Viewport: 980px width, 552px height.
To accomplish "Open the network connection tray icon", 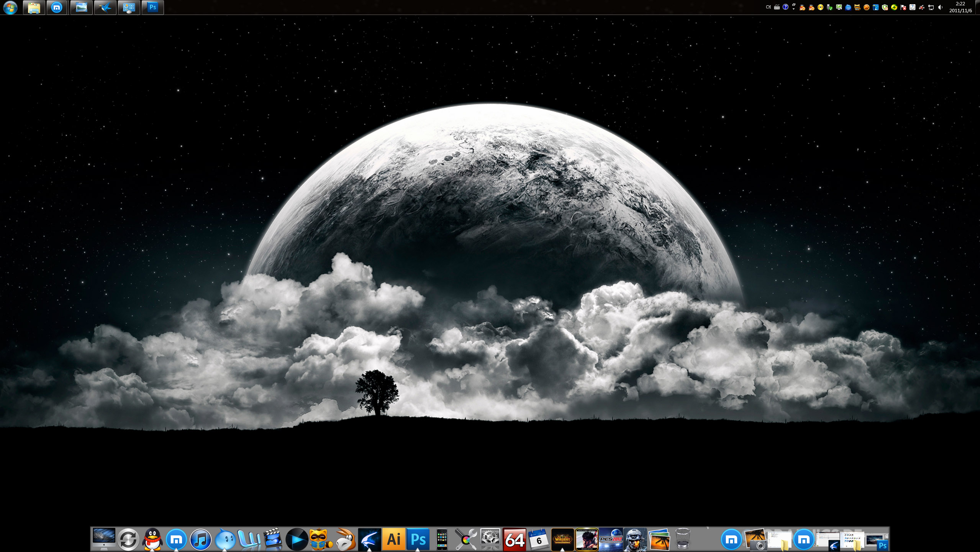I will pos(931,7).
